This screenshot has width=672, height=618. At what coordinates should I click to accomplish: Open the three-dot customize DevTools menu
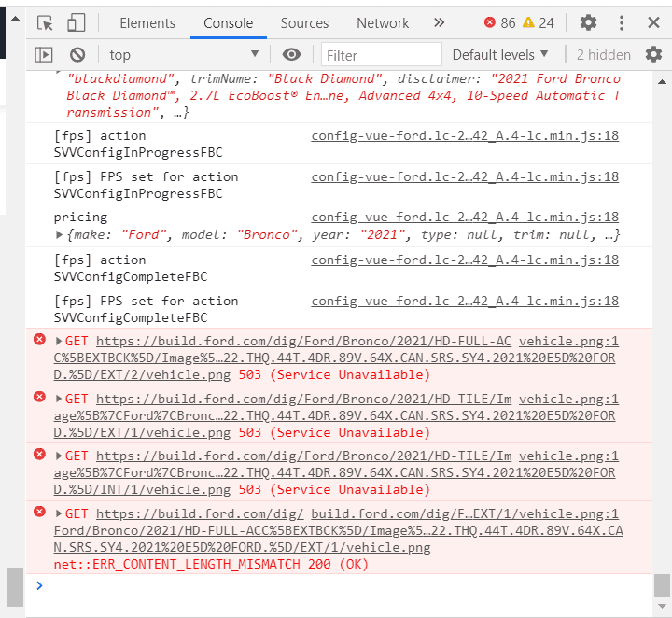point(622,22)
